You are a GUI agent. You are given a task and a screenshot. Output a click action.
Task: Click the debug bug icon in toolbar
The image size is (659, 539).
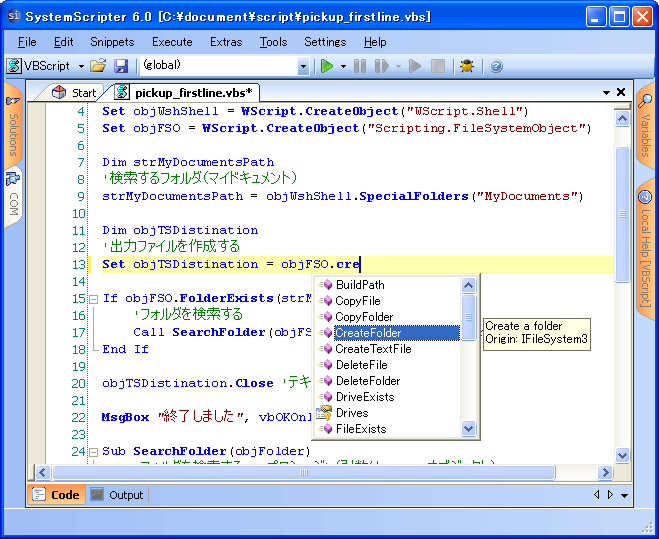point(466,66)
